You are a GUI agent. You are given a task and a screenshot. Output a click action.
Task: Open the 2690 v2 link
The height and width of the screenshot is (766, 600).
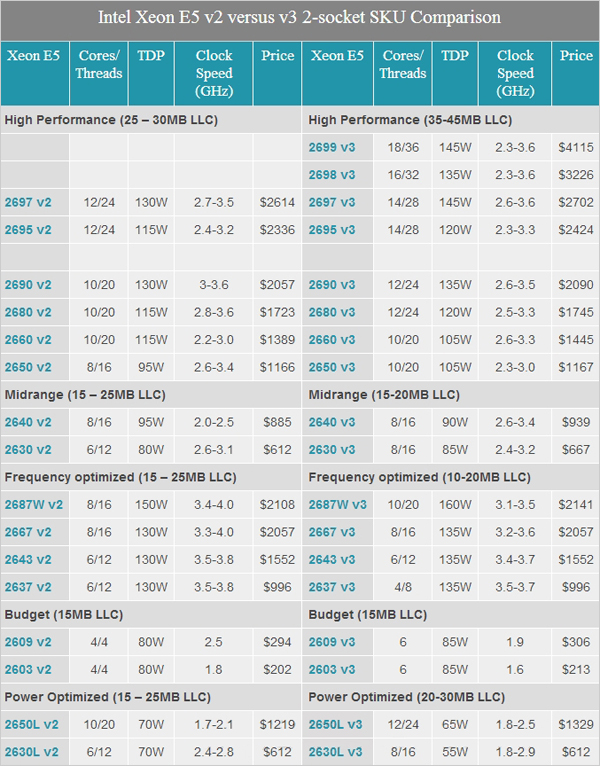28,285
